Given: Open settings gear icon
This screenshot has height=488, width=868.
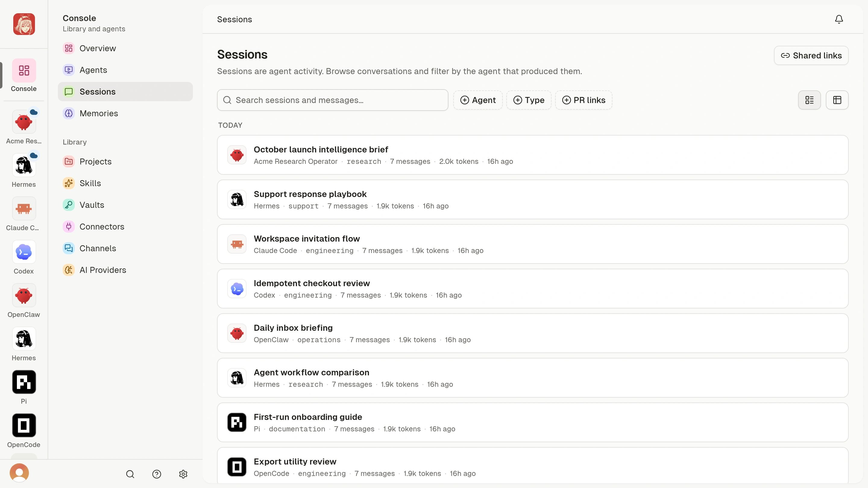Looking at the screenshot, I should click(x=183, y=474).
